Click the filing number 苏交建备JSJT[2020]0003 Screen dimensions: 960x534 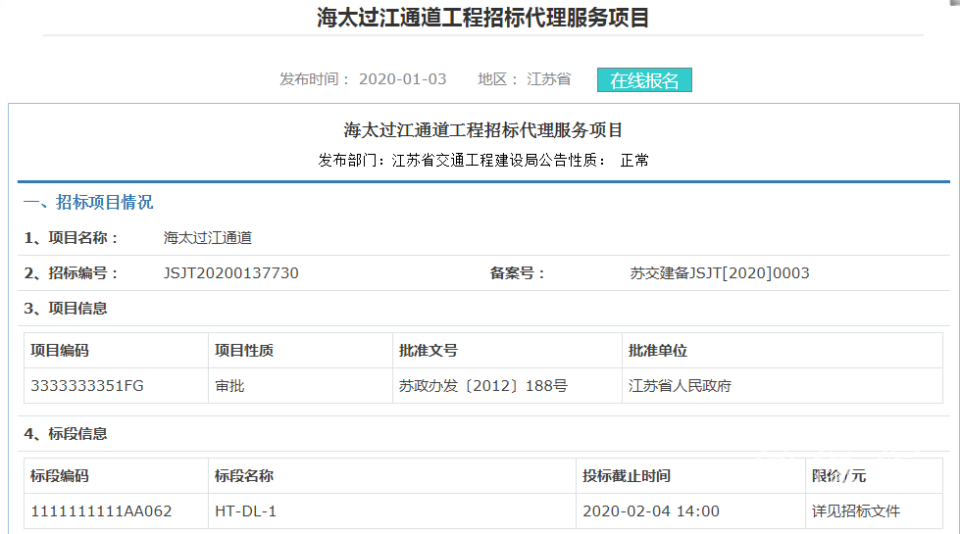click(x=719, y=273)
